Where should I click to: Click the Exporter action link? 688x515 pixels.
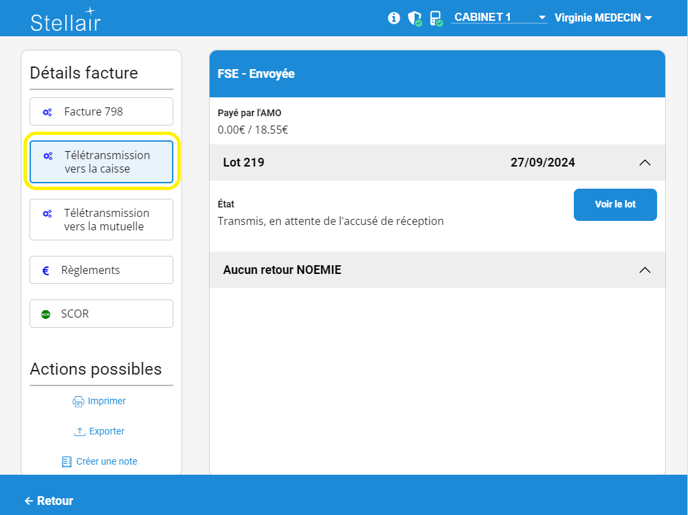106,431
